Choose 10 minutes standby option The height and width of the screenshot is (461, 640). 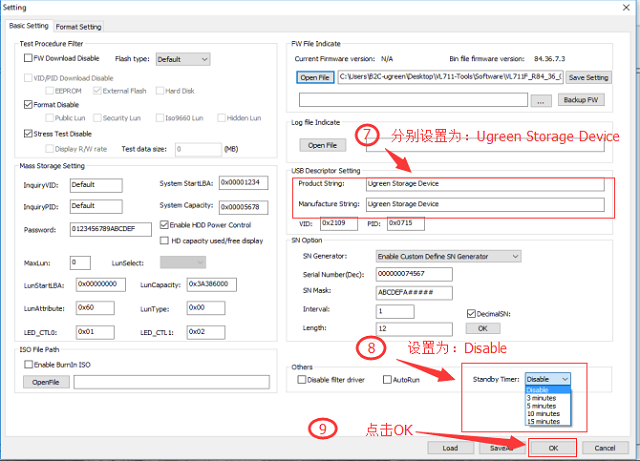click(547, 414)
